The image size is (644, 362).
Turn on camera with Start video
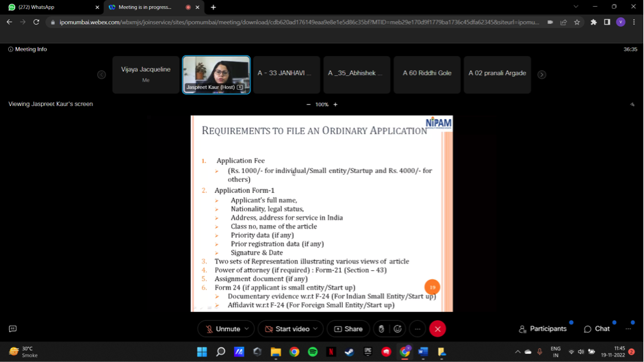286,329
